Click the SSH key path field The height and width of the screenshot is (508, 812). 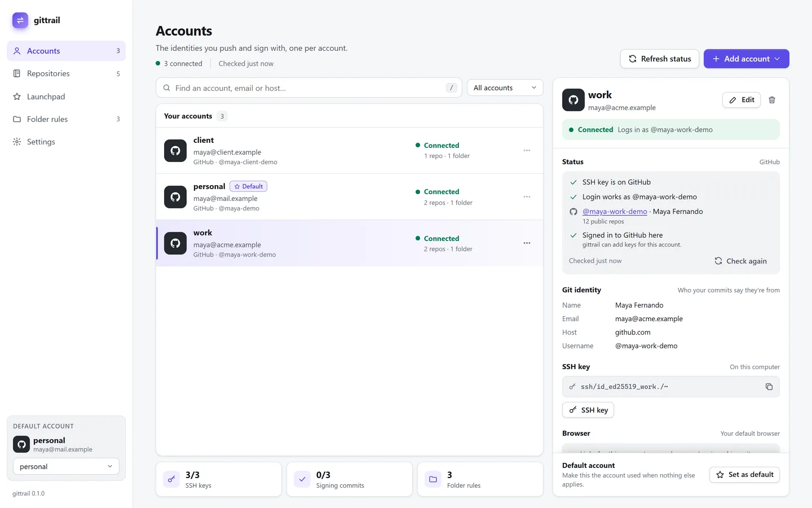coord(671,387)
